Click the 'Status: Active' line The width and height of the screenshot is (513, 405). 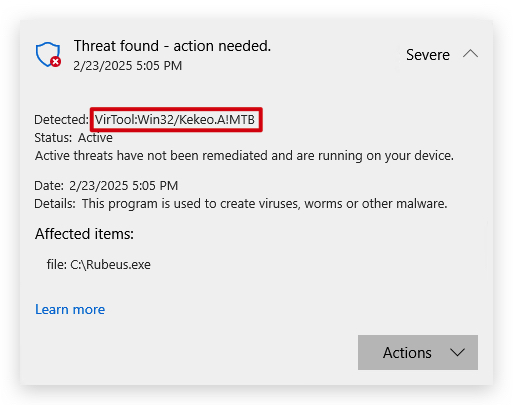click(x=73, y=138)
